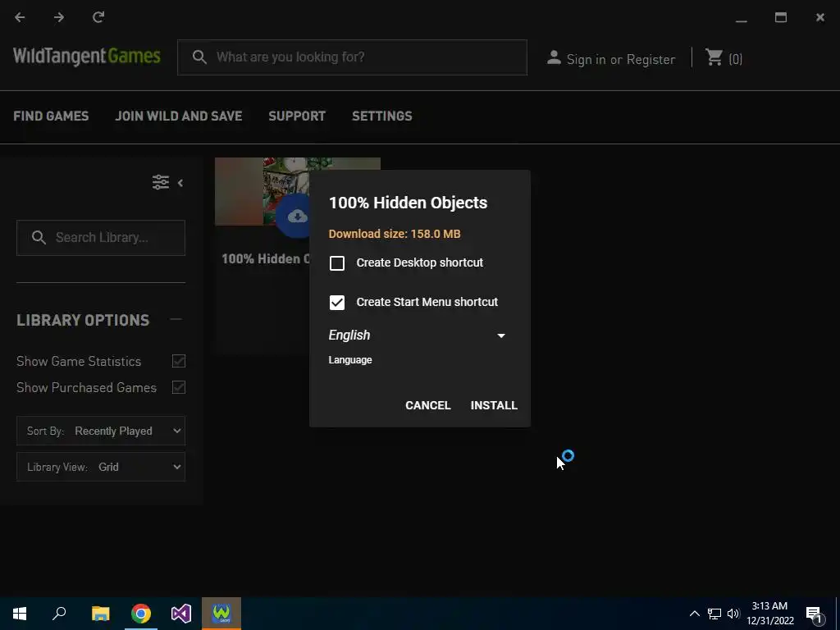Go back with the left arrow icon
840x630 pixels.
pos(20,18)
